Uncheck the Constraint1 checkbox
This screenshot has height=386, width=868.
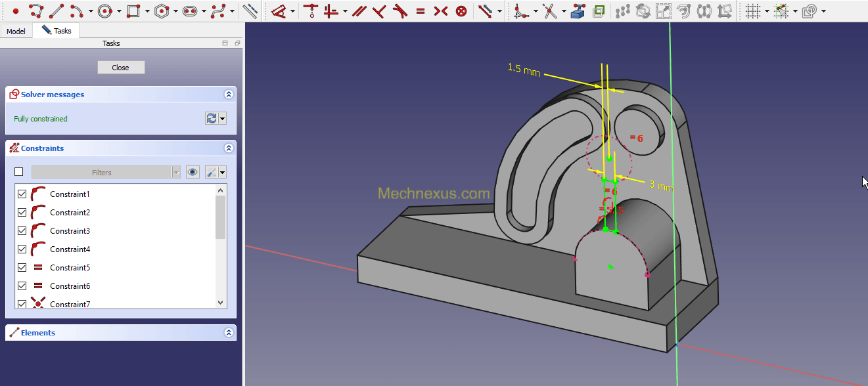[x=22, y=194]
